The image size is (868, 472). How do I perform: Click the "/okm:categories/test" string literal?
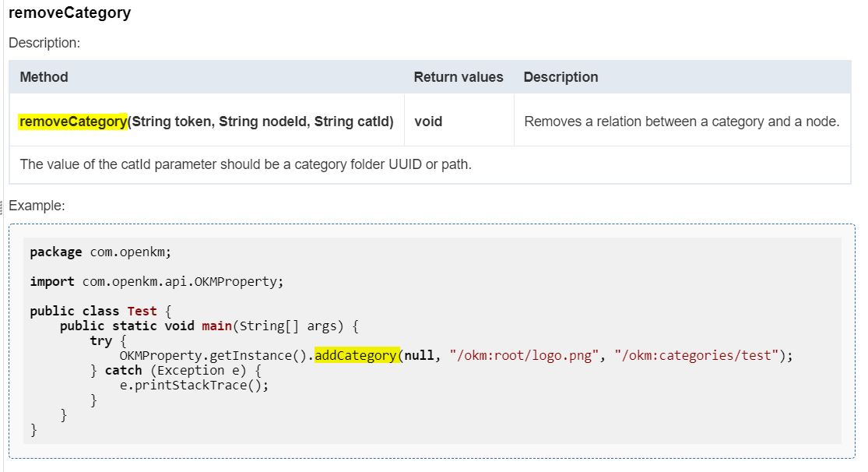(696, 355)
